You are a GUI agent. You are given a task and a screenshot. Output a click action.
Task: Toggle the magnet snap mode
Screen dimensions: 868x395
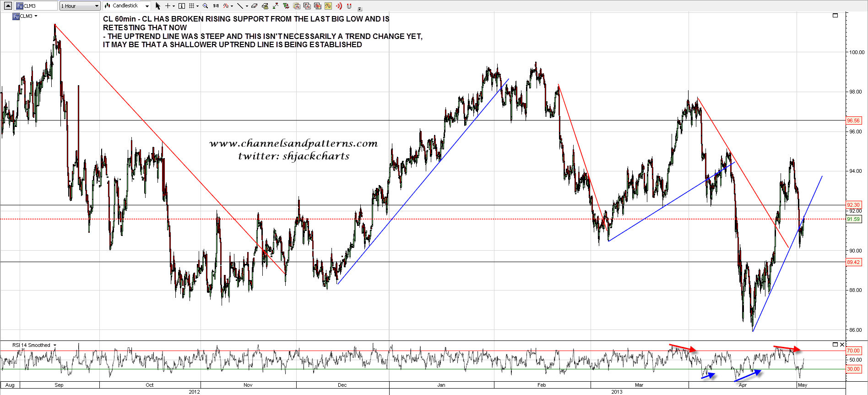349,6
